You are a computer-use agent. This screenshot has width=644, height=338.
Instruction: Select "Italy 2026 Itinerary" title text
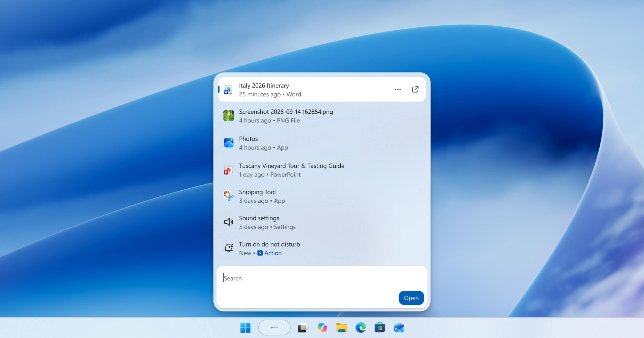264,86
